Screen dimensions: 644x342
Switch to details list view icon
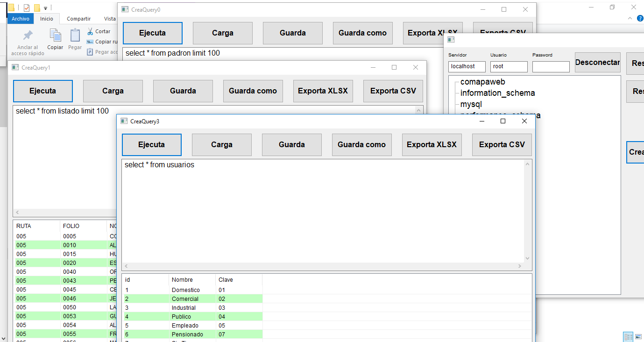628,337
